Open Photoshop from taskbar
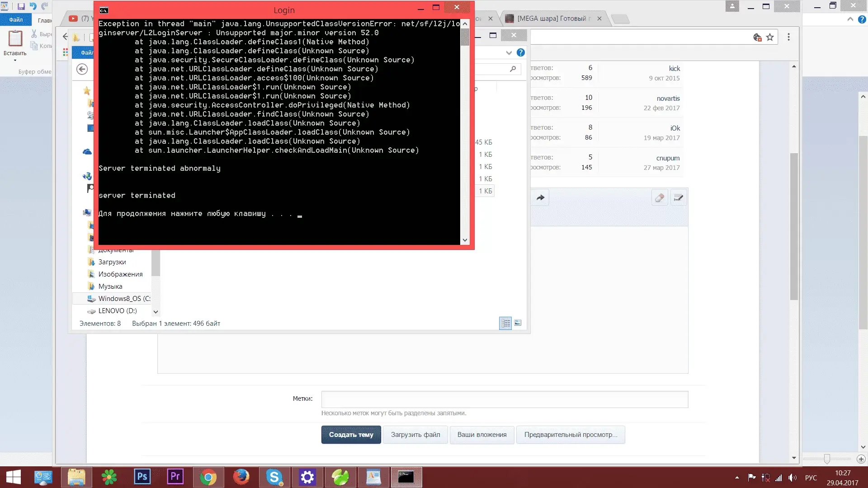 click(x=142, y=477)
